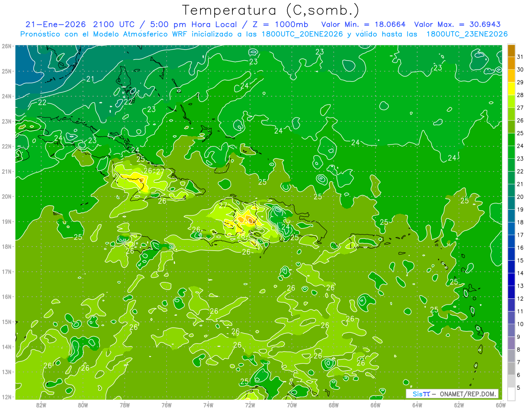Screen dimensions: 532x411
Task: Click the latitude label "19N"
Action: point(7,221)
